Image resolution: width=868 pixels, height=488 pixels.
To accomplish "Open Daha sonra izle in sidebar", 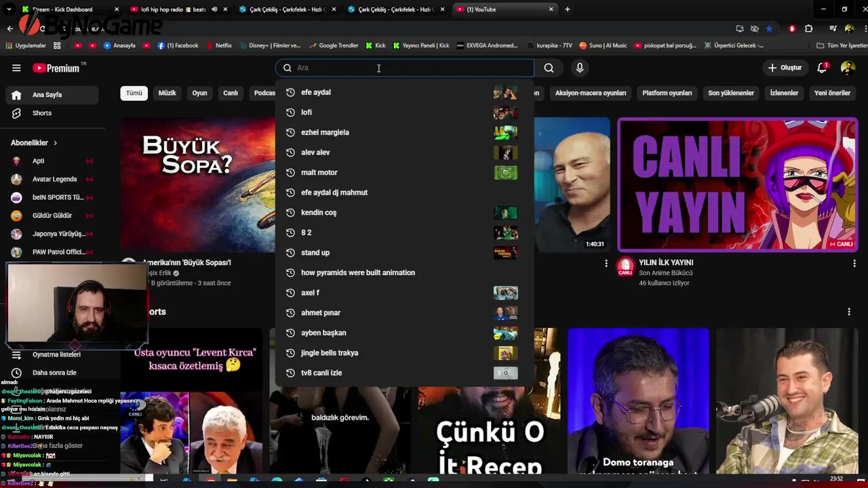I will click(52, 373).
